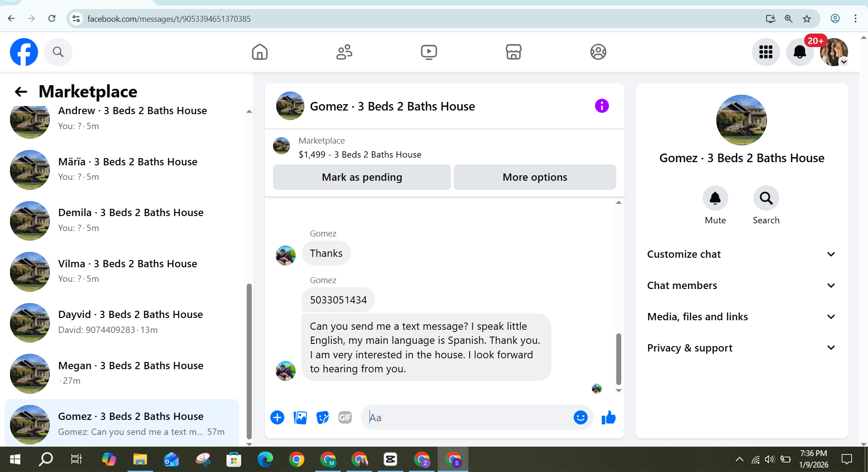Screen dimensions: 868x472
Task: Click chat scroll down arrow
Action: point(619,390)
